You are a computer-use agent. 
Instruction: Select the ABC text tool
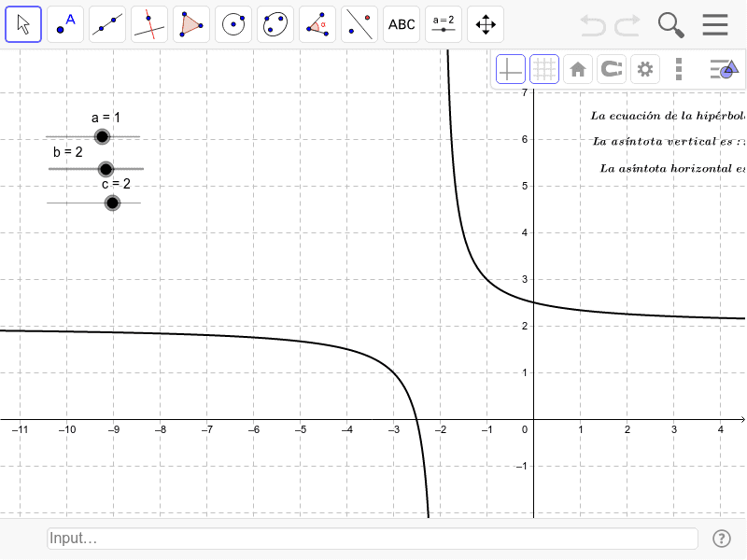click(x=402, y=24)
